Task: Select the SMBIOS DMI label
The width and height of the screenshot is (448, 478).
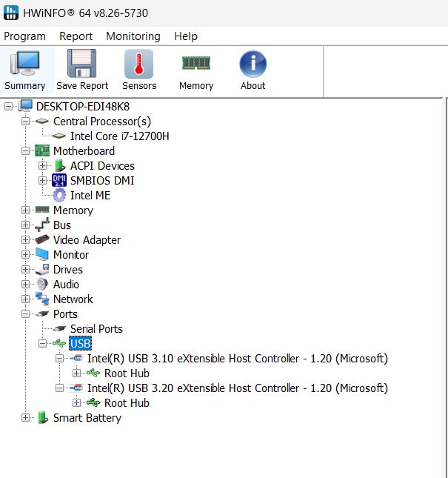Action: tap(102, 181)
